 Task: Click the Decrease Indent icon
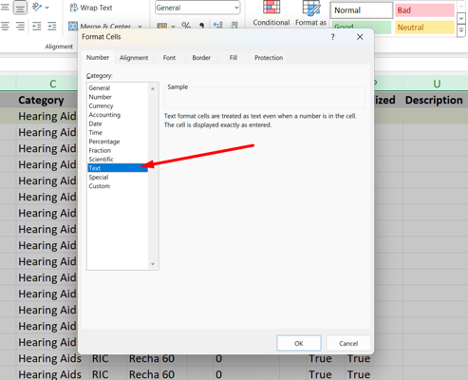tap(36, 26)
